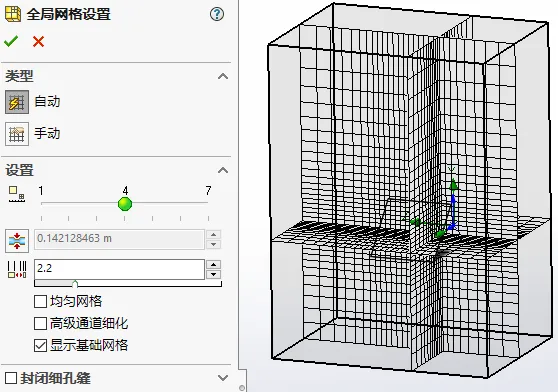Click the 2.2 ratio input field
The width and height of the screenshot is (558, 392).
119,269
